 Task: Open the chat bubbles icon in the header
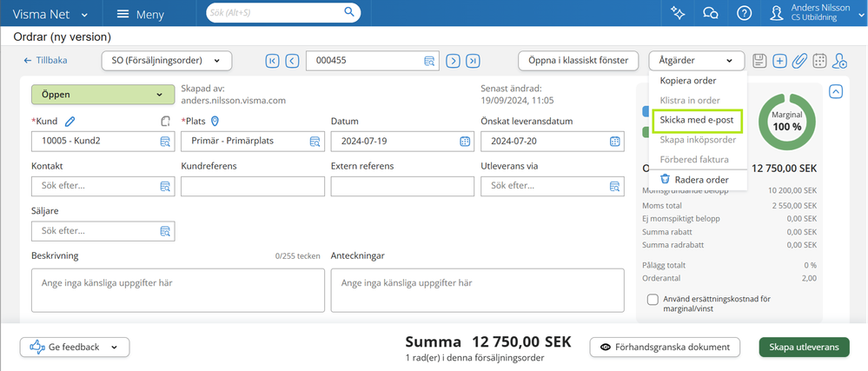pyautogui.click(x=711, y=13)
